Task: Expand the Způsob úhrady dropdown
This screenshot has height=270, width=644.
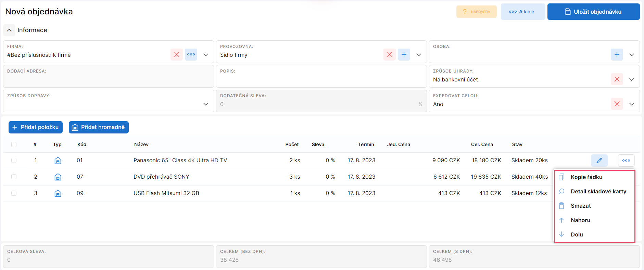Action: pyautogui.click(x=632, y=79)
